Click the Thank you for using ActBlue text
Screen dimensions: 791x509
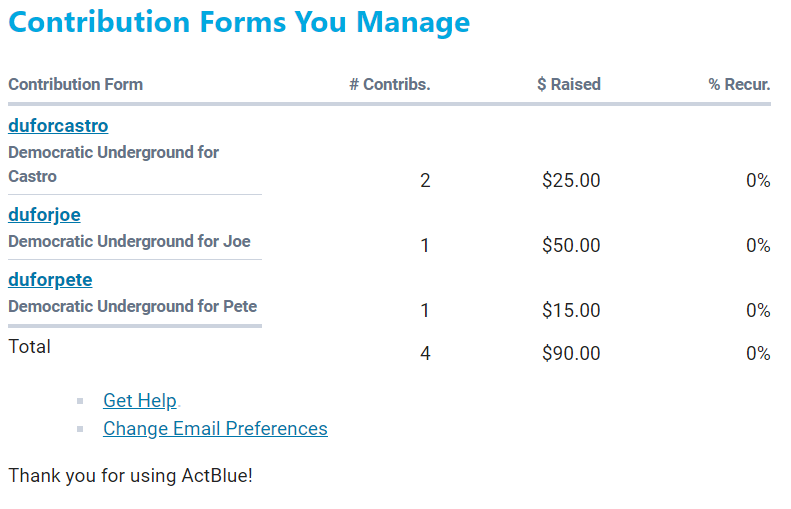point(130,475)
